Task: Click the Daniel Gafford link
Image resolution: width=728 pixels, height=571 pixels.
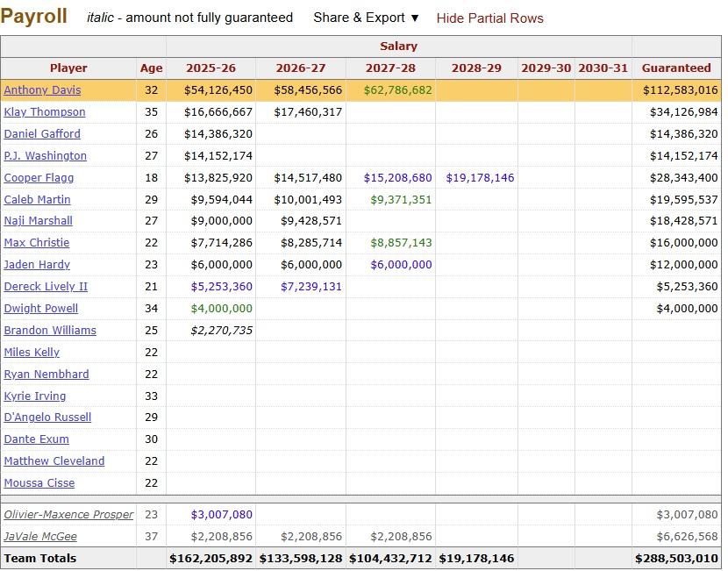Action: (42, 134)
